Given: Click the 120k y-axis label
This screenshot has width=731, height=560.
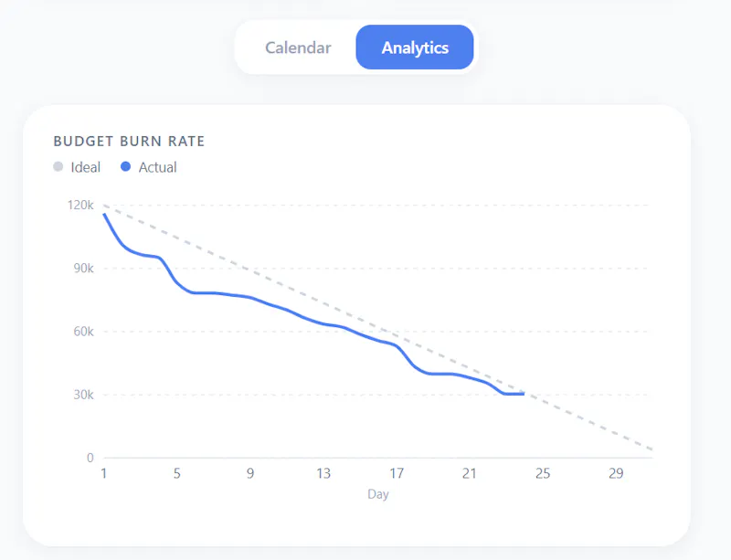Looking at the screenshot, I should [x=80, y=206].
